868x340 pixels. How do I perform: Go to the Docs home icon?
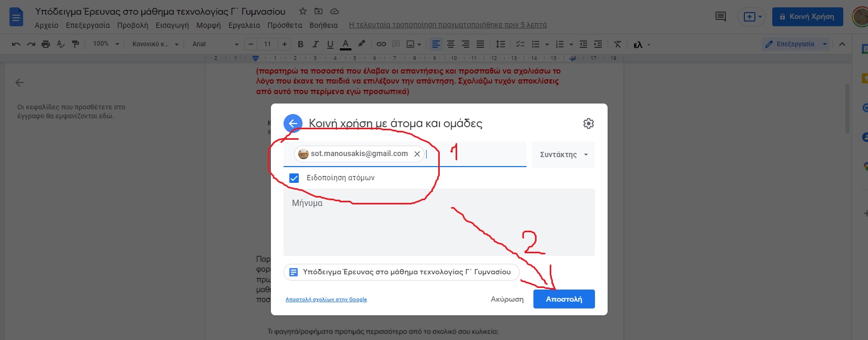16,17
